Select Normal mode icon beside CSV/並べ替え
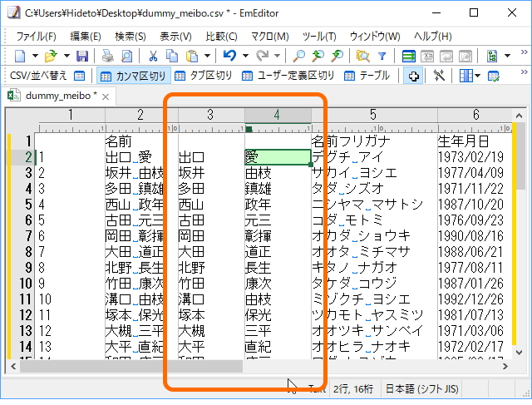532x405 pixels. (80, 76)
